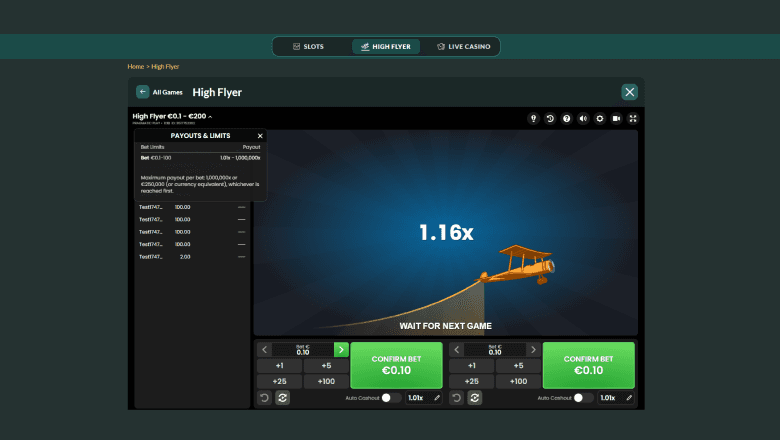
Task: Open the lightbulb tips icon
Action: point(534,118)
